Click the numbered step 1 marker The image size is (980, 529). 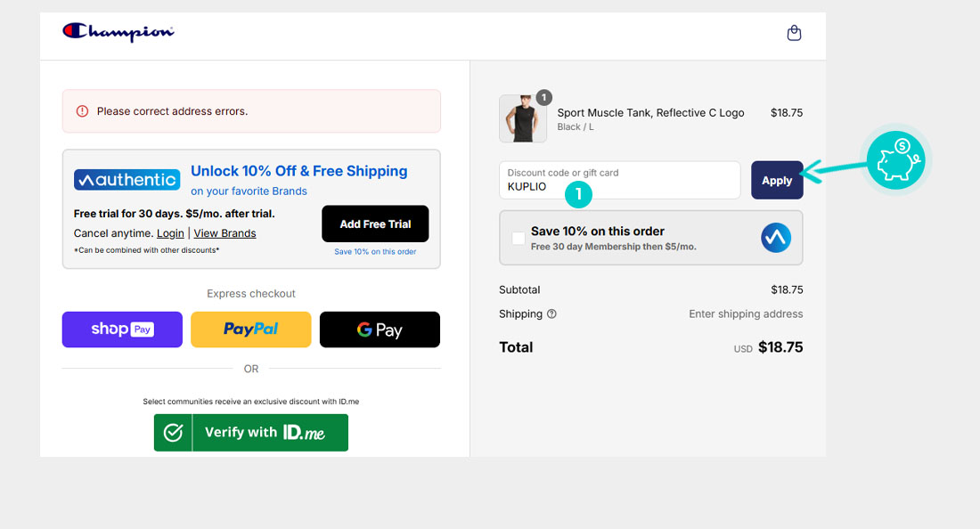(x=578, y=191)
